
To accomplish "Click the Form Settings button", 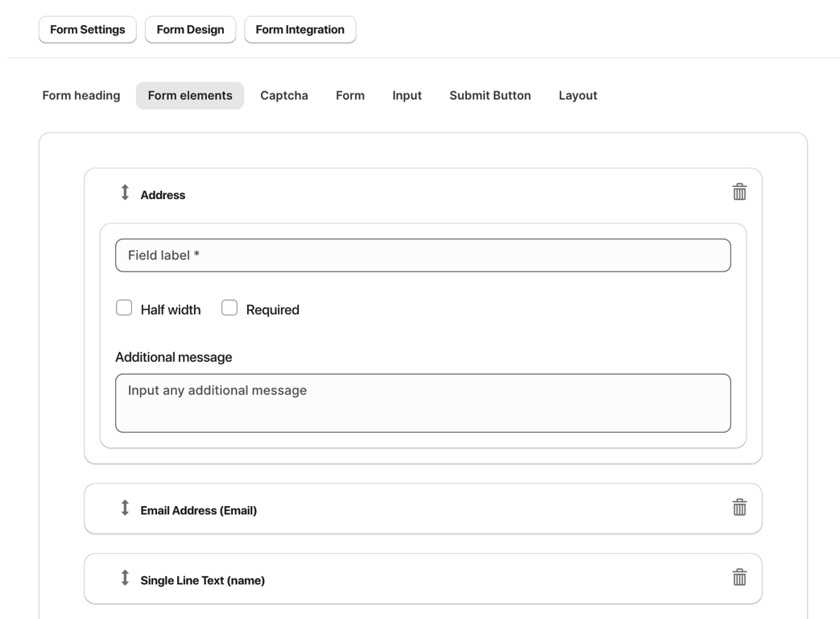I will tap(88, 30).
